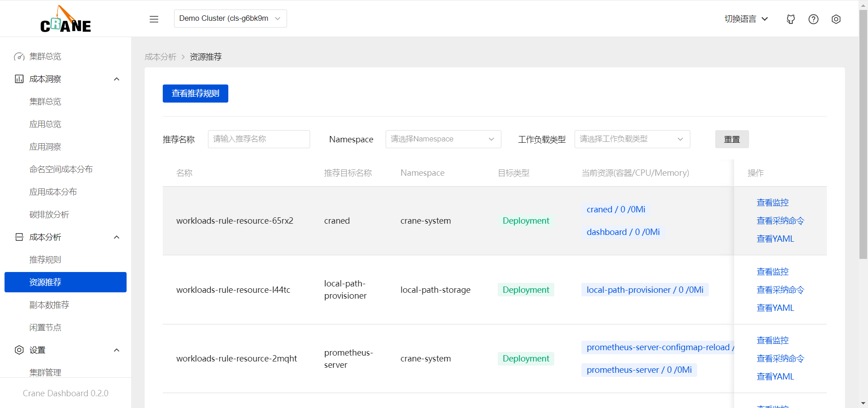Click the 当前资源(容器/CPU/Memory) column header
Image resolution: width=868 pixels, height=408 pixels.
[635, 173]
